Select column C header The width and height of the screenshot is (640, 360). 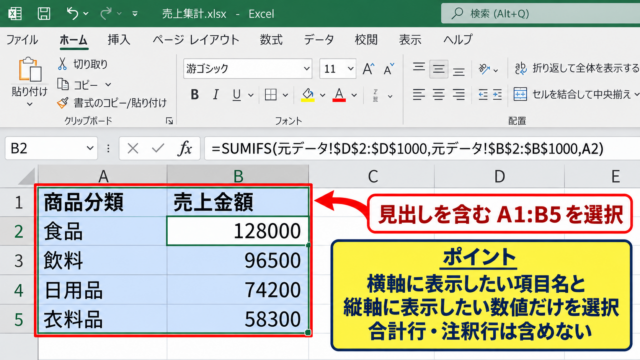tap(372, 176)
